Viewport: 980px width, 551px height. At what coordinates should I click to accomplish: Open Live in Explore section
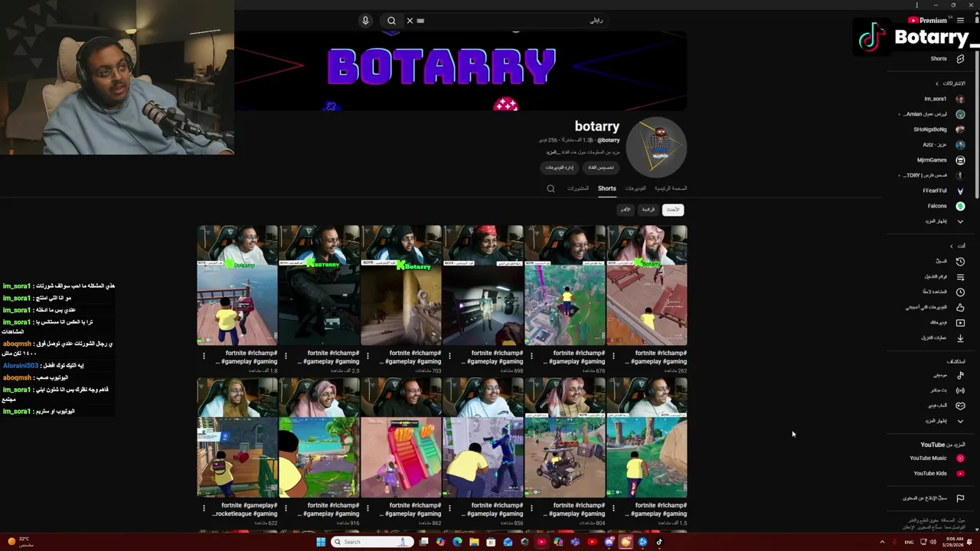(x=947, y=390)
